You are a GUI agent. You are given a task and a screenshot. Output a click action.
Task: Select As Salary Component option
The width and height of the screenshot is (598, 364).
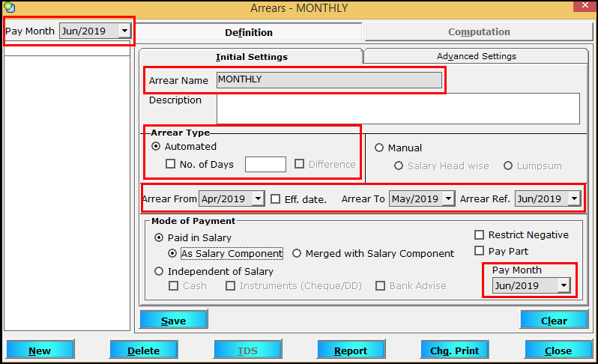point(172,253)
